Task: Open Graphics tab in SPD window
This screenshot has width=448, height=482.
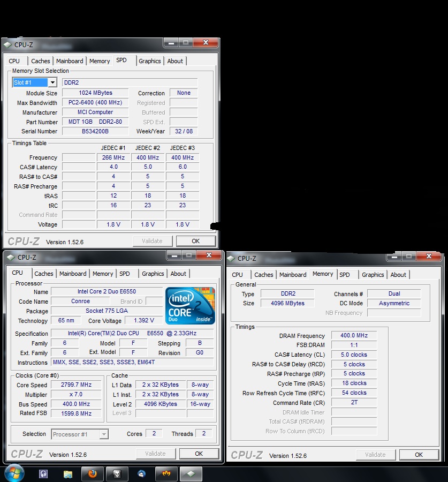Action: 150,61
